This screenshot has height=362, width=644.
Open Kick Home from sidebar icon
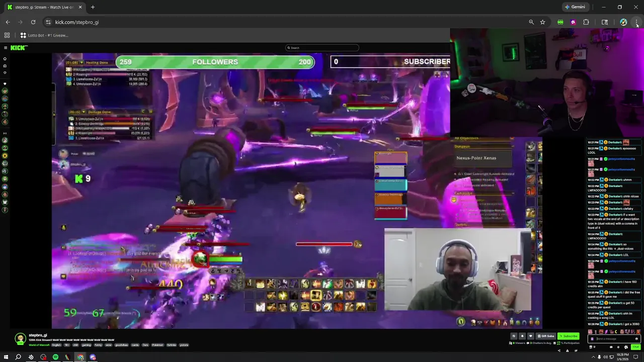[x=5, y=59]
